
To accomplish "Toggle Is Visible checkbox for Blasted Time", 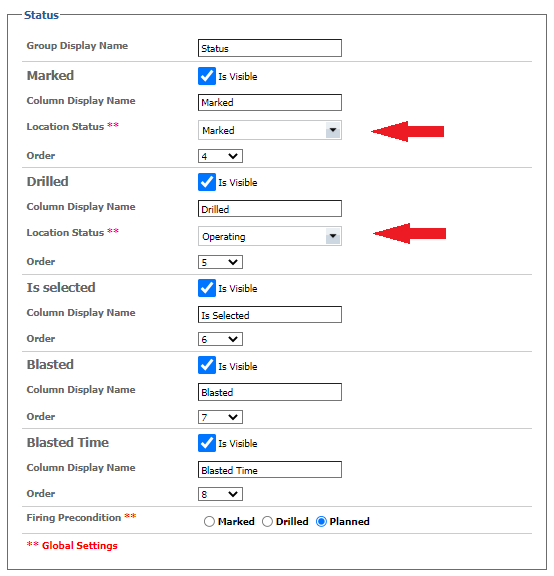I will 206,443.
